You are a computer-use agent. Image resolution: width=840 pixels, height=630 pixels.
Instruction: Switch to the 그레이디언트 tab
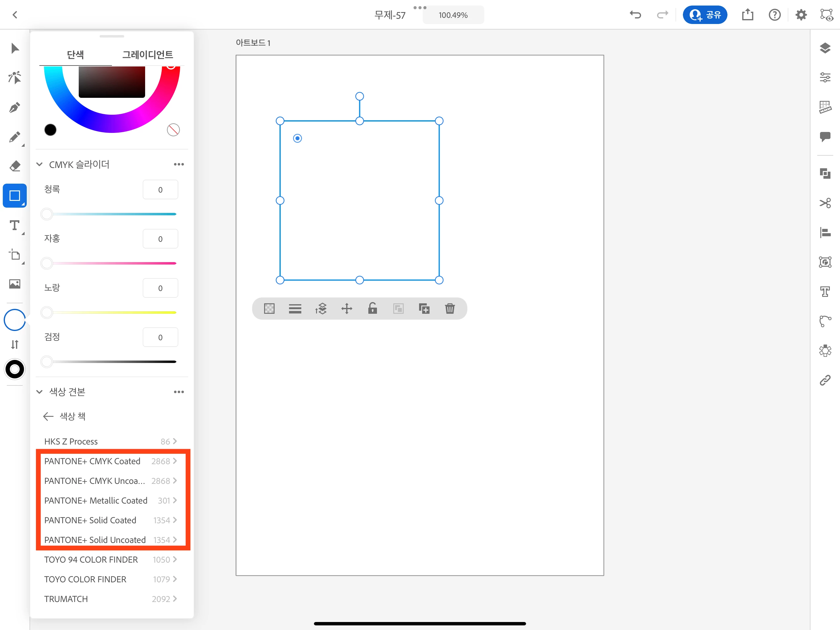[147, 55]
